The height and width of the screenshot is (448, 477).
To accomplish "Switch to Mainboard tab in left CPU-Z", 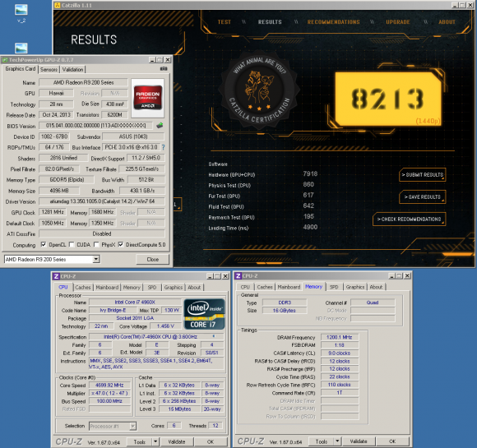I will [x=107, y=287].
